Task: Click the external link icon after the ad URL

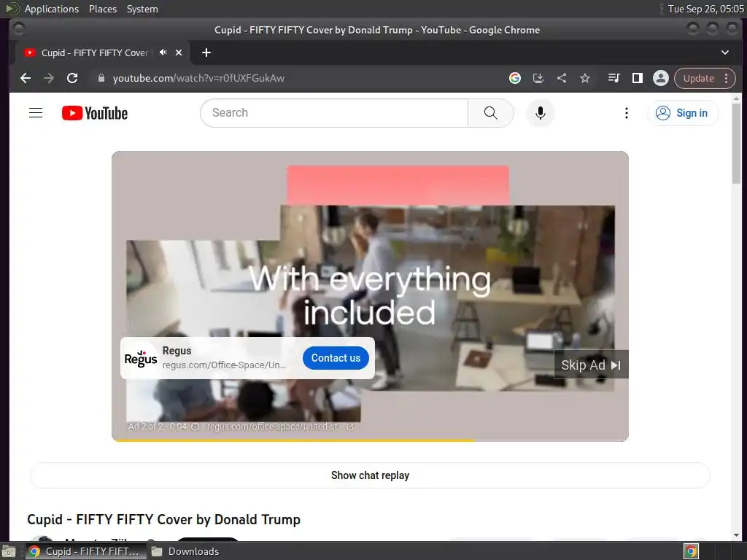Action: click(350, 427)
